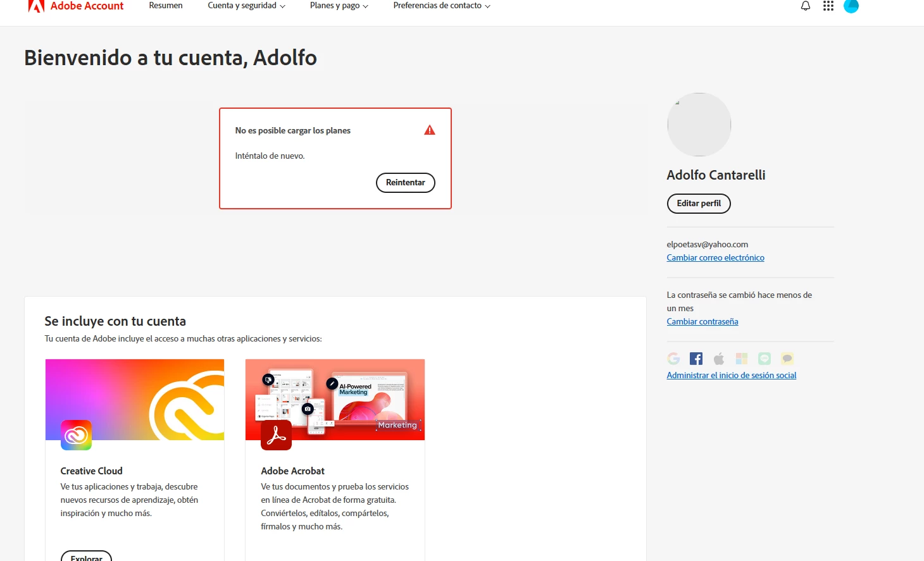Expand the Cuenta y seguridad menu
Image resolution: width=924 pixels, height=561 pixels.
(246, 6)
